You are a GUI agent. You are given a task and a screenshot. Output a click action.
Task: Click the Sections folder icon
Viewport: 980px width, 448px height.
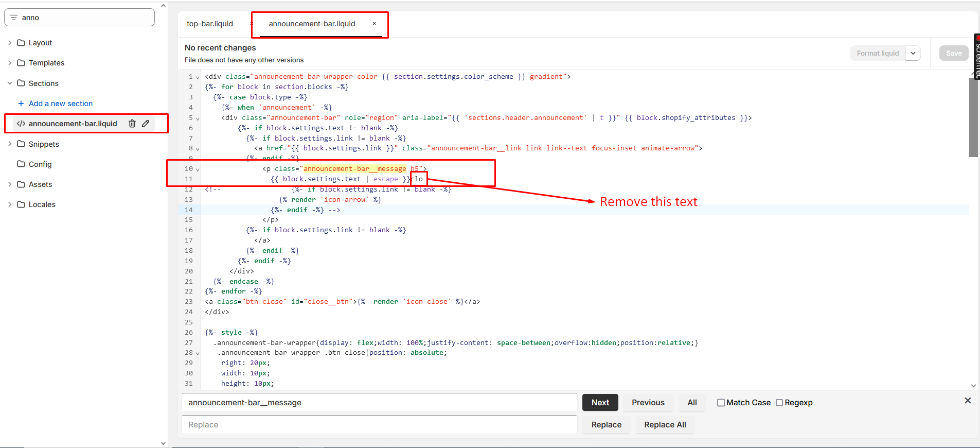21,83
